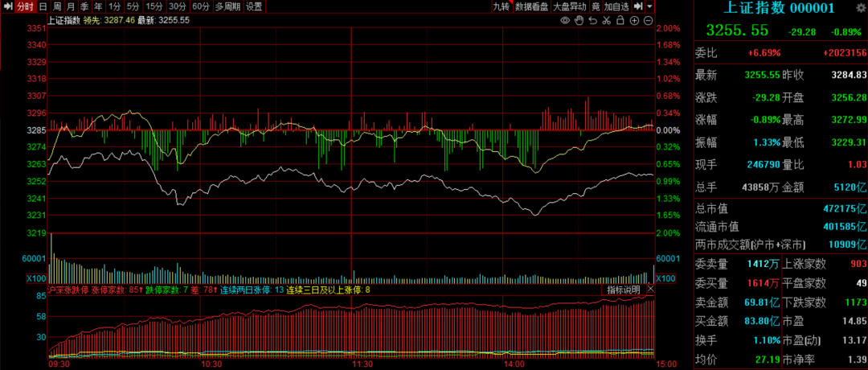Toggle the eye visibility icon

coord(565,20)
